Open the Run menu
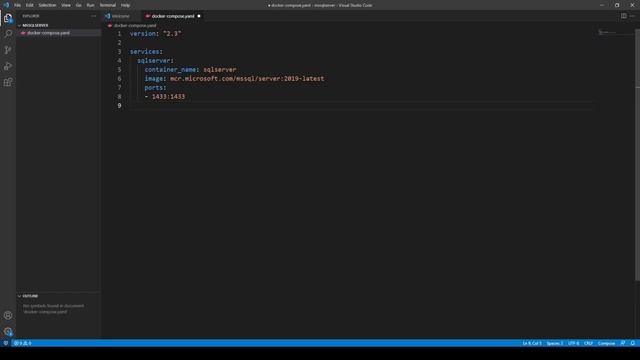The image size is (640, 360). (91, 5)
